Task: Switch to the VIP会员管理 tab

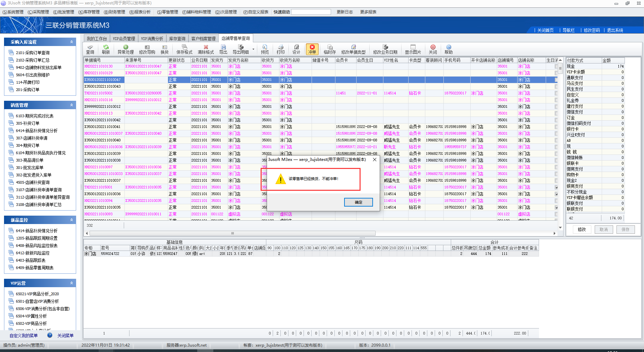Action: click(x=124, y=39)
